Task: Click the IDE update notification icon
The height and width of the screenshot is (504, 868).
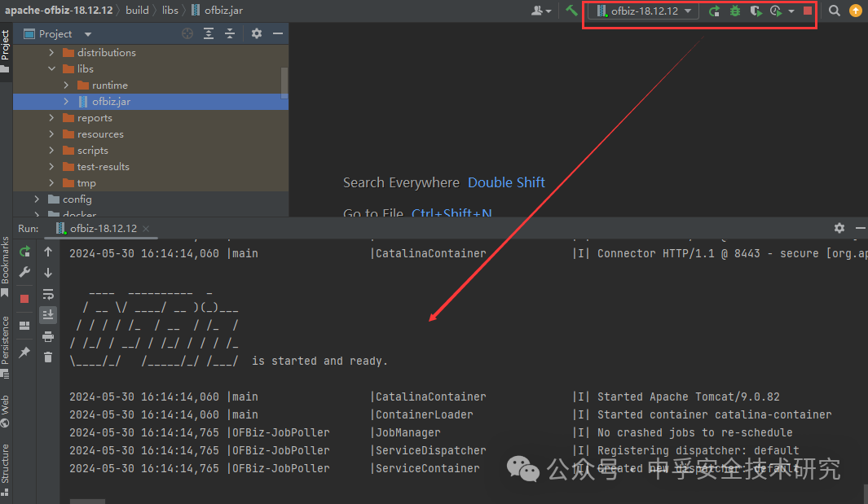Action: coord(855,11)
